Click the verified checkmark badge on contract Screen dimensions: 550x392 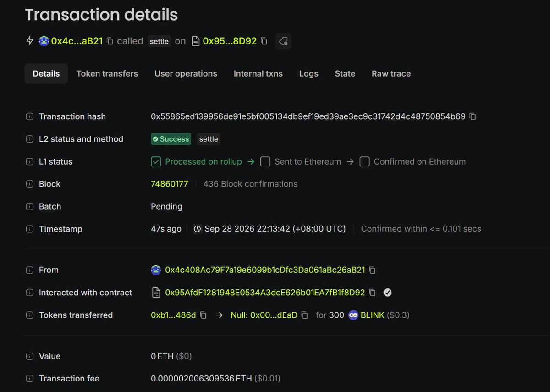coord(388,293)
